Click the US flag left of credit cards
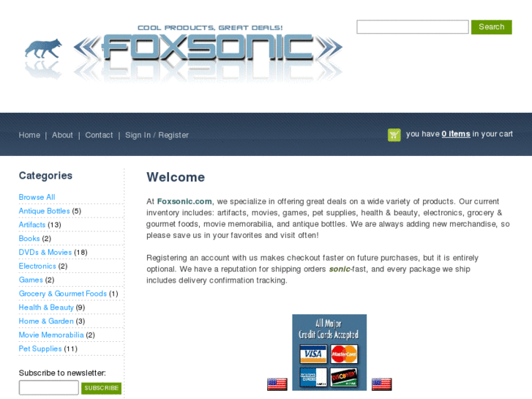The height and width of the screenshot is (399, 532). point(277,384)
